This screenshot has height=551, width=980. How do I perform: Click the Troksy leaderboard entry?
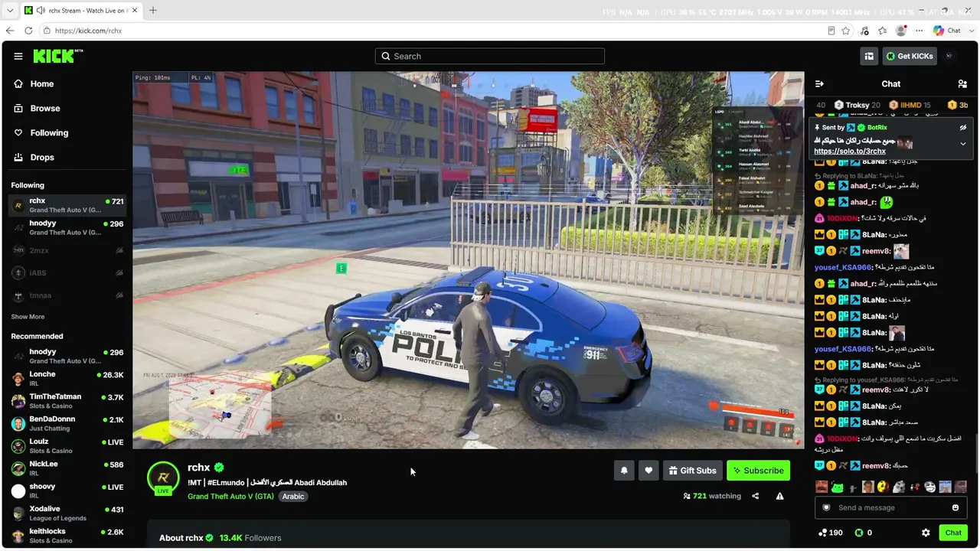tap(857, 105)
